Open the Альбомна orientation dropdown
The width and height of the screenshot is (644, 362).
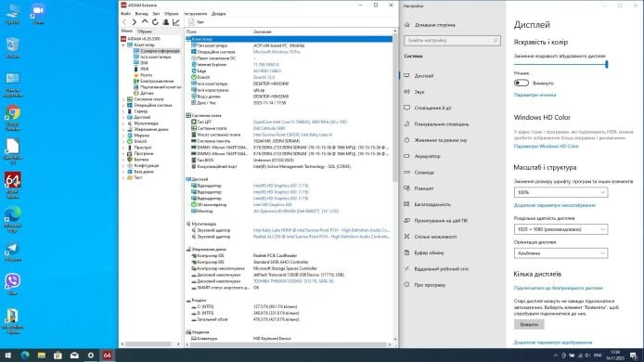(x=560, y=253)
